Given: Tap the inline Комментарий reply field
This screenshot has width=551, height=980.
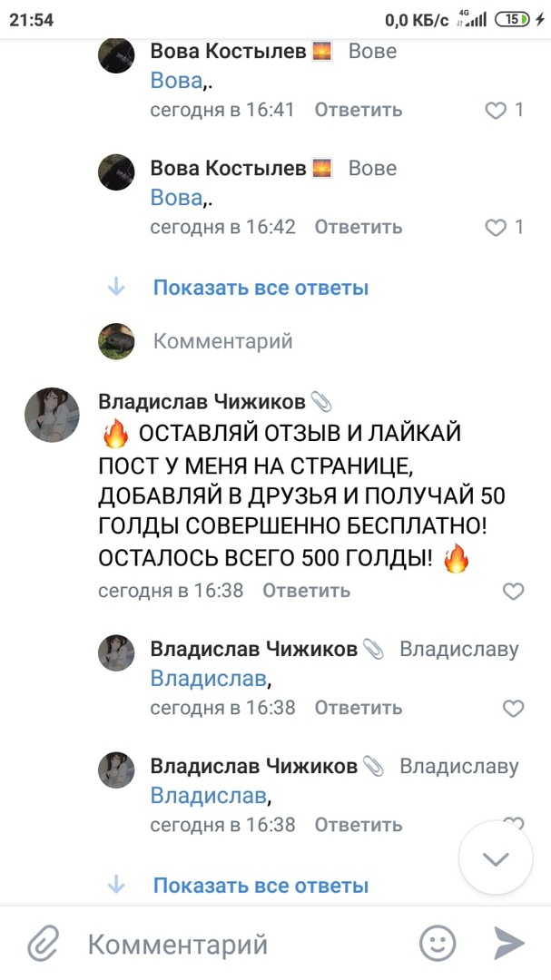Looking at the screenshot, I should click(223, 341).
